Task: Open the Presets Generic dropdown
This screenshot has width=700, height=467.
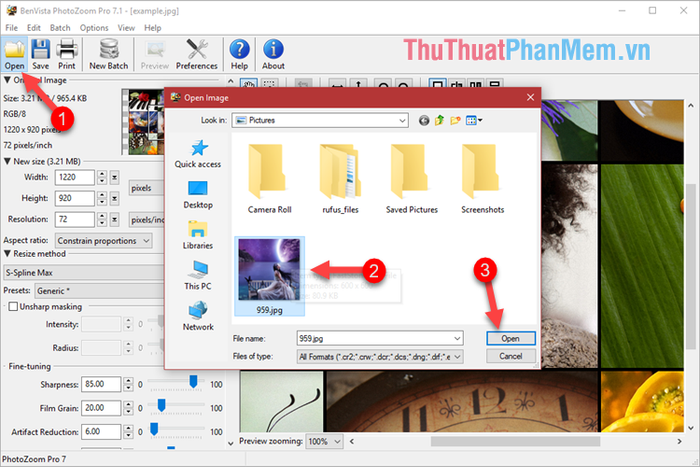Action: pyautogui.click(x=99, y=291)
